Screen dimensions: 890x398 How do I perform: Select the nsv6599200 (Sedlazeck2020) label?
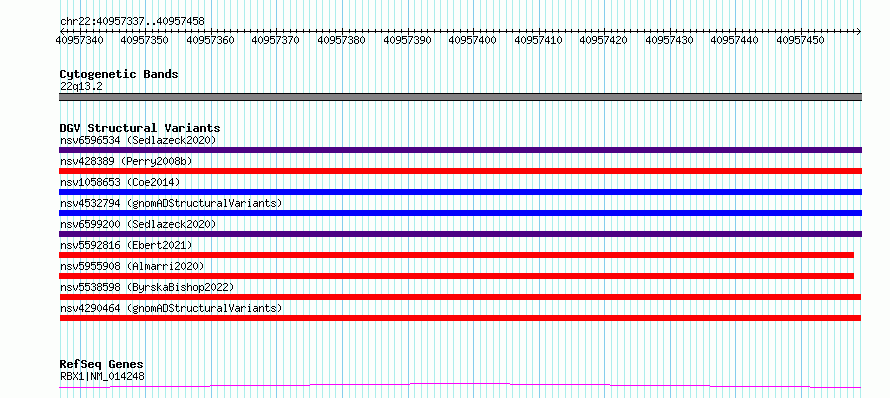138,224
